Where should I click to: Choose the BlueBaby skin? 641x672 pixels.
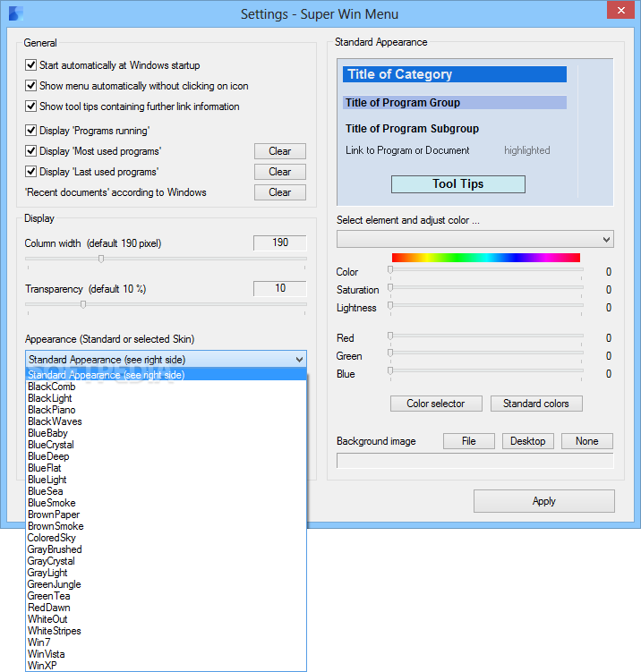tap(167, 433)
